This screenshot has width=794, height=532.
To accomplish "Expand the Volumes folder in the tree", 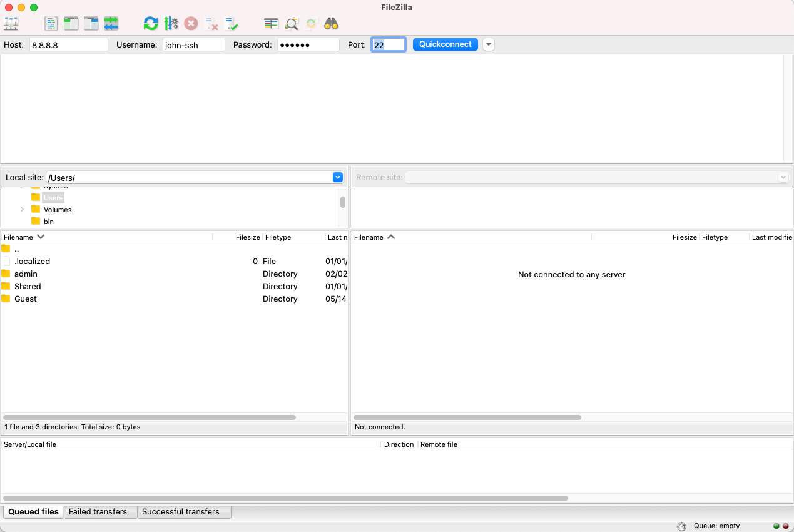I will [23, 210].
